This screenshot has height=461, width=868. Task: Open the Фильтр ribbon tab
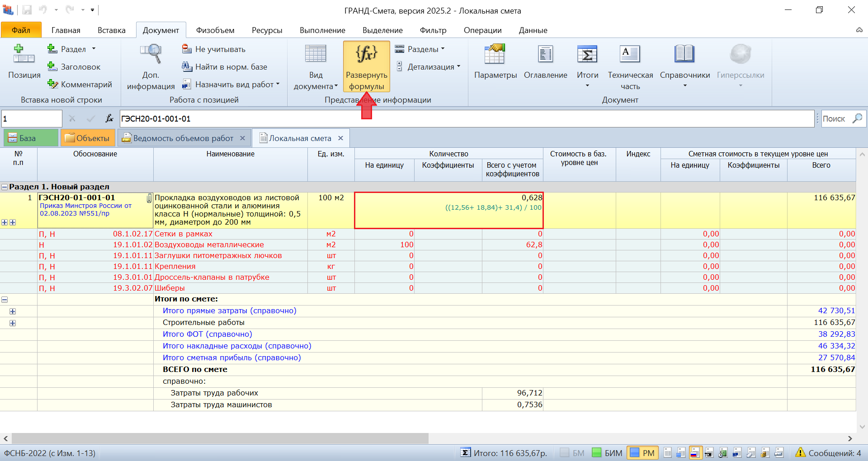tap(433, 30)
